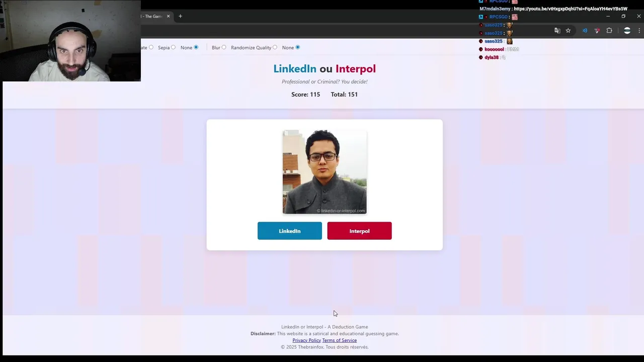The image size is (644, 362).
Task: Select the None radio beside Randomize Quality
Action: (x=297, y=47)
